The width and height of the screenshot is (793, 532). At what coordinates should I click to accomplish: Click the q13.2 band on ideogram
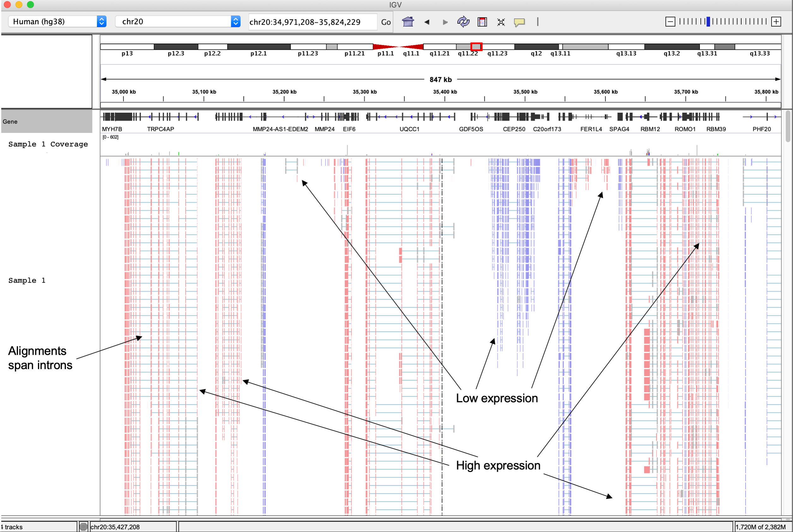(x=671, y=46)
